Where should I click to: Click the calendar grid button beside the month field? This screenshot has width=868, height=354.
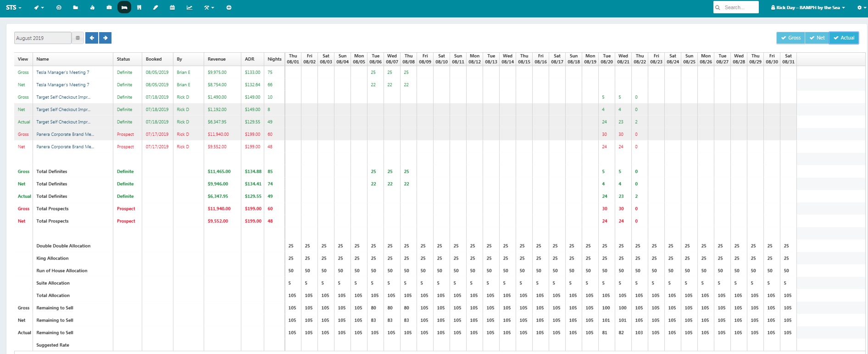point(78,38)
